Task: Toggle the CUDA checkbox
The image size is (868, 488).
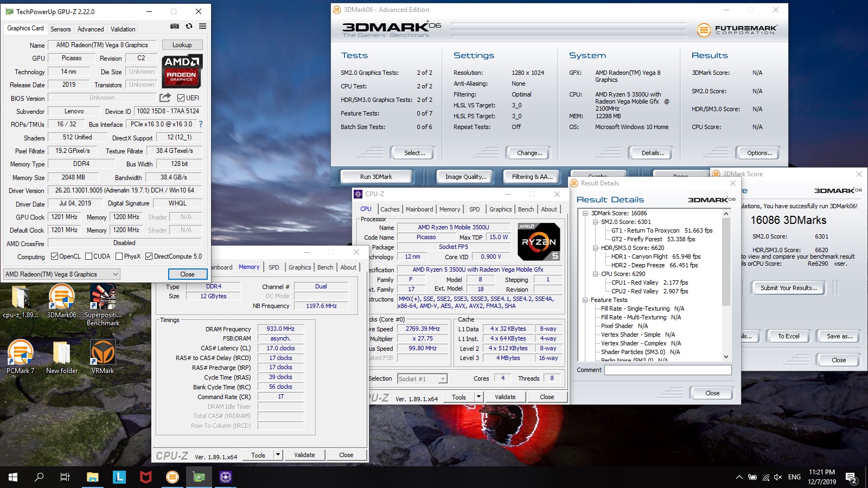Action: pos(88,256)
